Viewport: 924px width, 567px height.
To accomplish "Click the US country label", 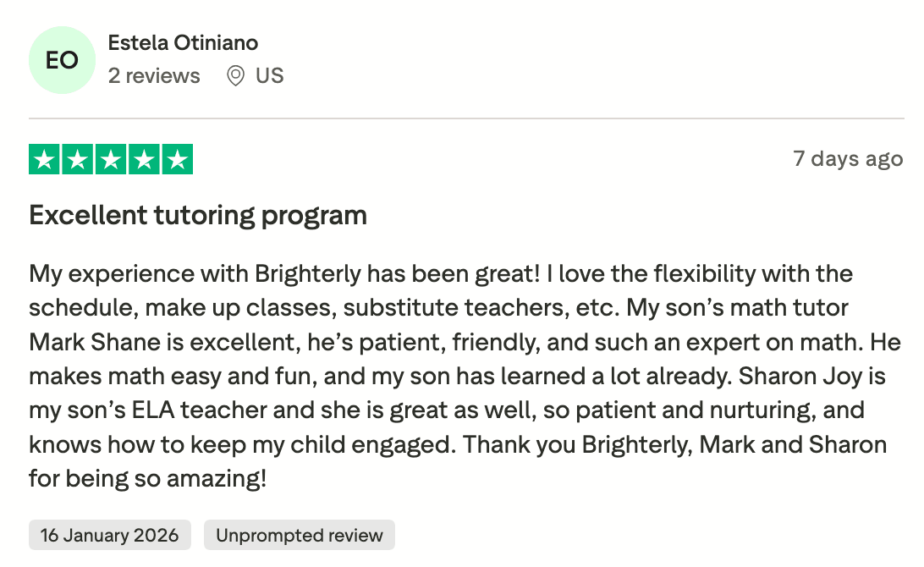I will click(269, 76).
